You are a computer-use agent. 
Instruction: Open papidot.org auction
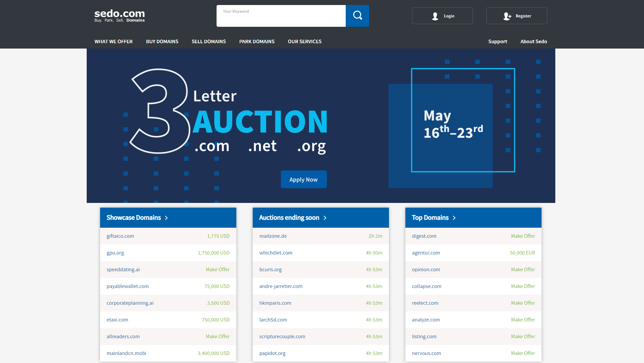[x=272, y=353]
